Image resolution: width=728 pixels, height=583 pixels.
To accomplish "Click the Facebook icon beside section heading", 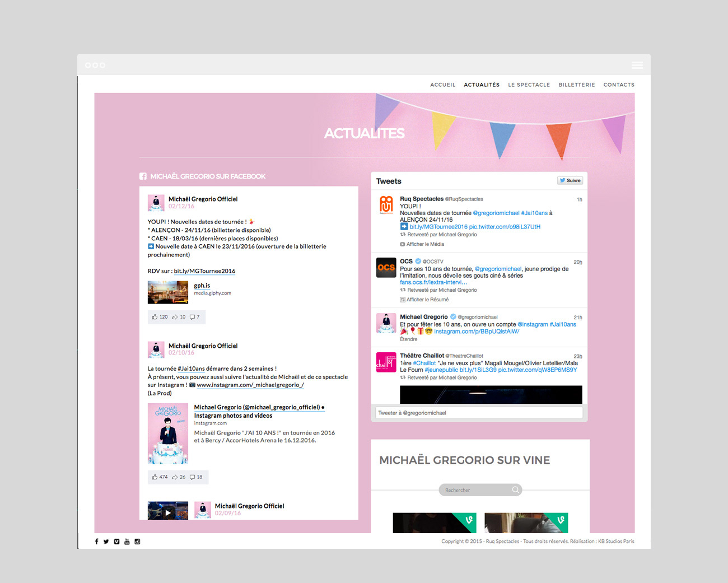I will (143, 176).
